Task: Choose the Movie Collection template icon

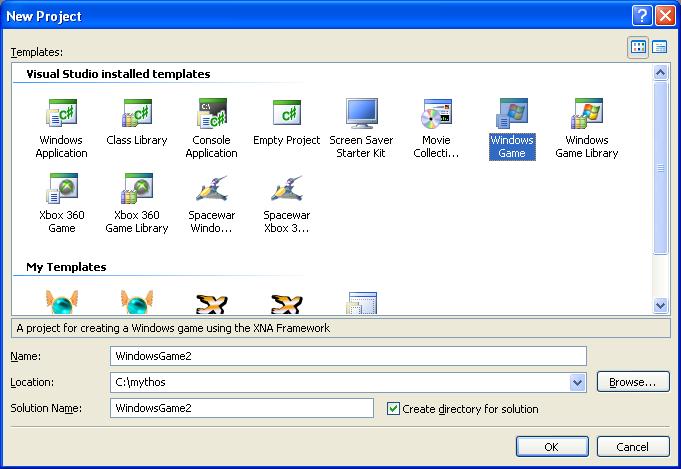Action: click(x=436, y=113)
